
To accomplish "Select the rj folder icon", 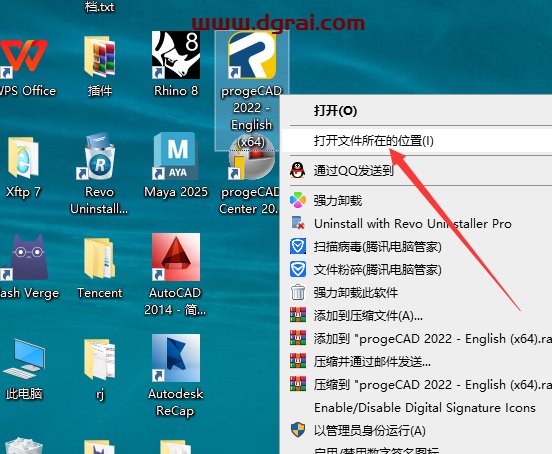I will pos(100,360).
